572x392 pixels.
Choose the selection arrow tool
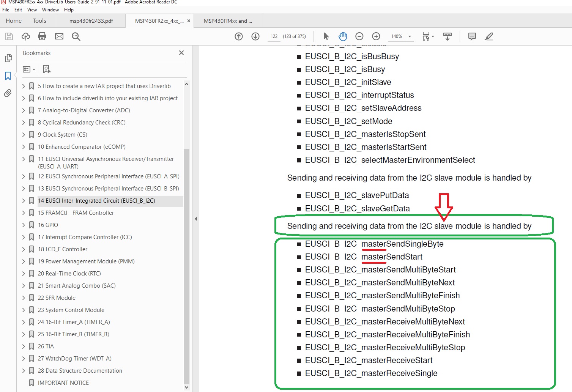326,36
